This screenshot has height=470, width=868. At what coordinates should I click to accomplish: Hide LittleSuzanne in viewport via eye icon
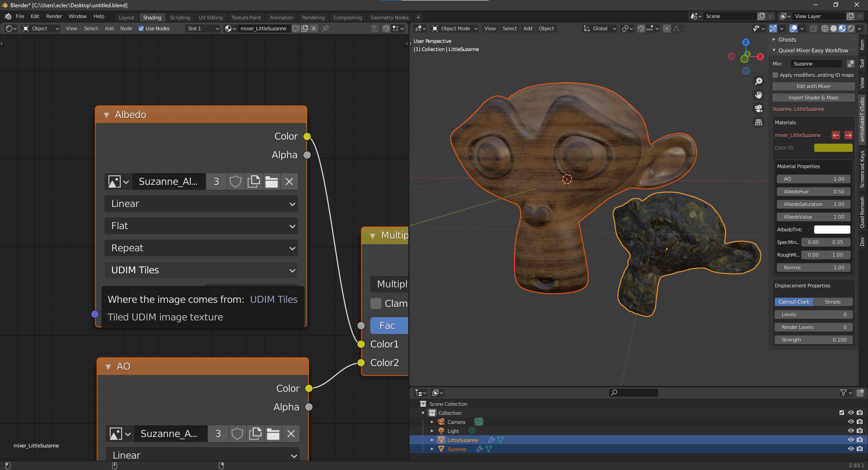(x=850, y=440)
